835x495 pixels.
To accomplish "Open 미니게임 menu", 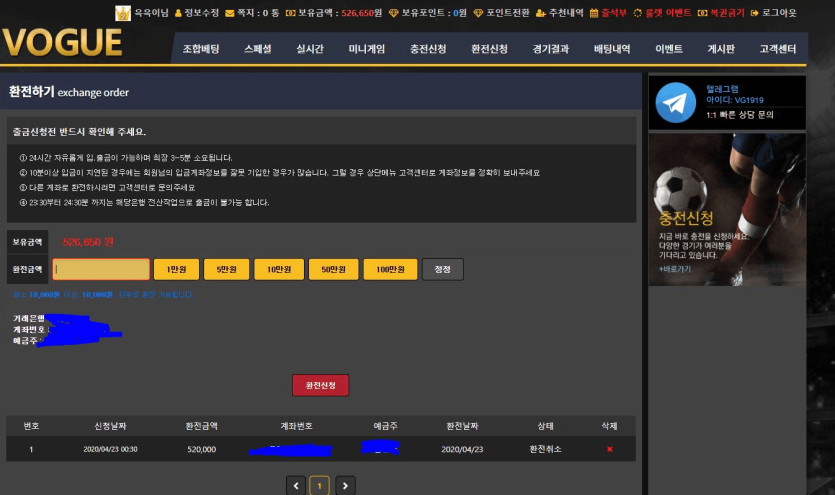I will tap(367, 49).
